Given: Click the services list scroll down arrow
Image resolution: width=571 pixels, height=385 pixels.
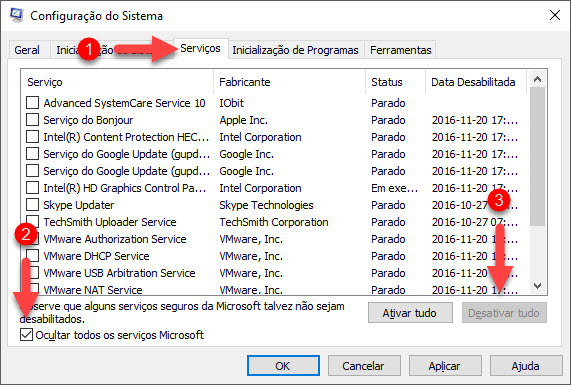Looking at the screenshot, I should click(x=537, y=286).
